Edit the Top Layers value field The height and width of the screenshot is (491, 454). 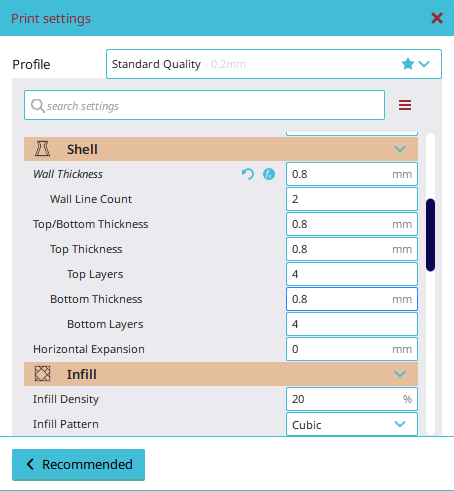click(352, 274)
